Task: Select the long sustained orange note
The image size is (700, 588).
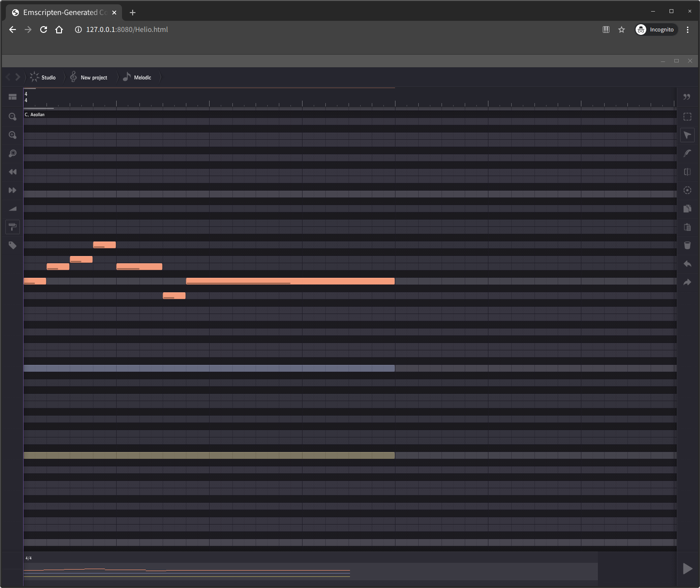Action: (290, 281)
